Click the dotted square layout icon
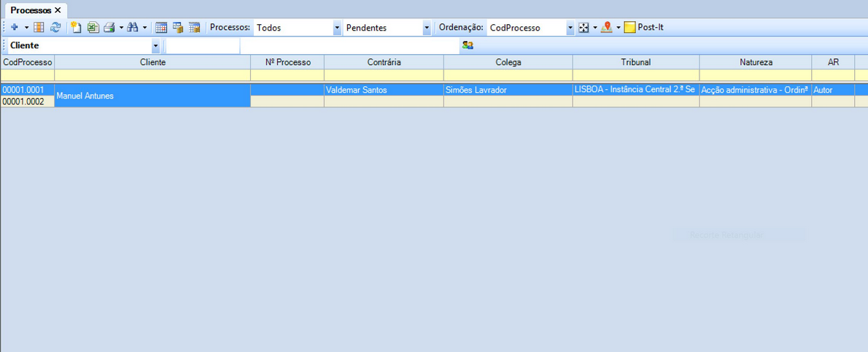The image size is (868, 352). click(x=584, y=27)
